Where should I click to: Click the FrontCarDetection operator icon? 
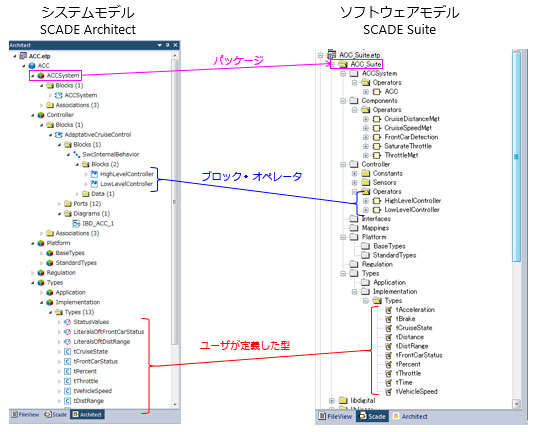pyautogui.click(x=377, y=137)
